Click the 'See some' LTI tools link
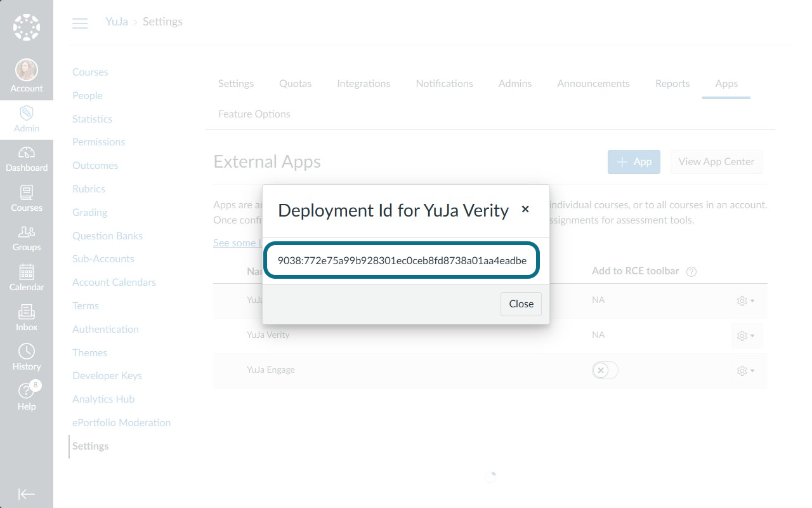 click(237, 243)
